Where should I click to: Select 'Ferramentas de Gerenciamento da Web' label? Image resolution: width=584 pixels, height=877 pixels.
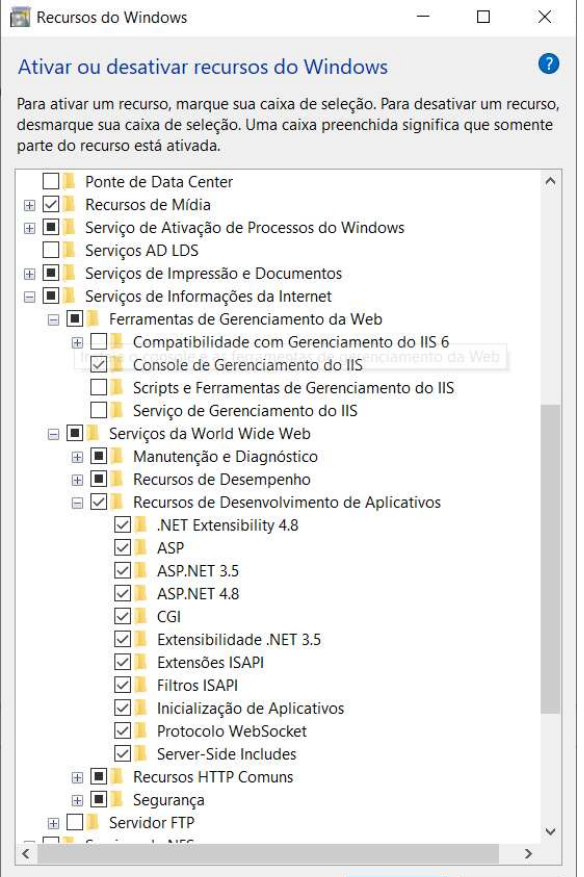point(246,319)
